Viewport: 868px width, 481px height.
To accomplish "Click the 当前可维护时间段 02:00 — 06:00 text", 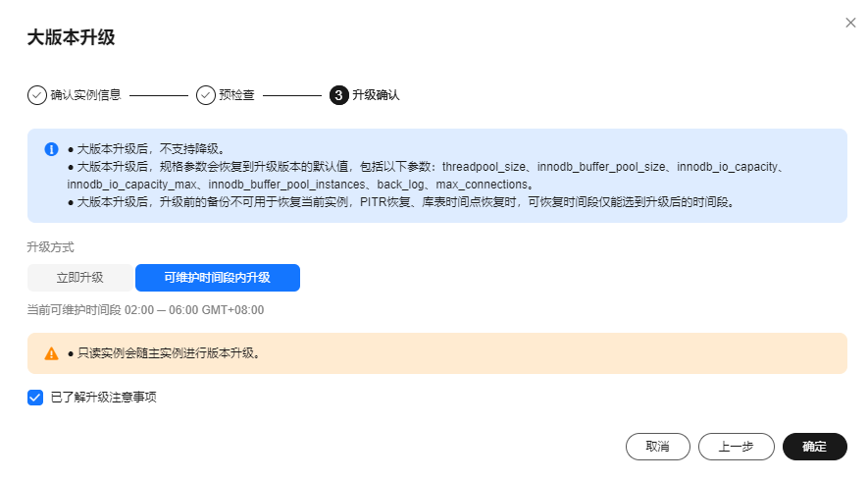I will (x=145, y=310).
